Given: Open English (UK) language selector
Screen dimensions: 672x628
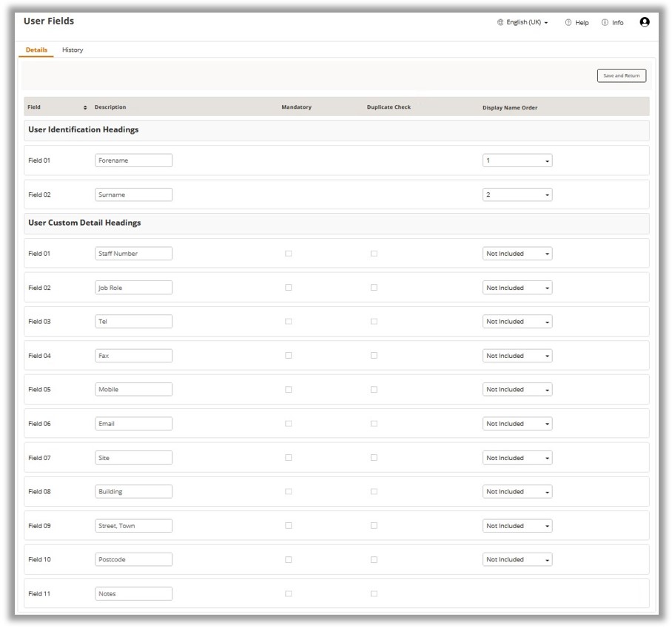Looking at the screenshot, I should [527, 23].
